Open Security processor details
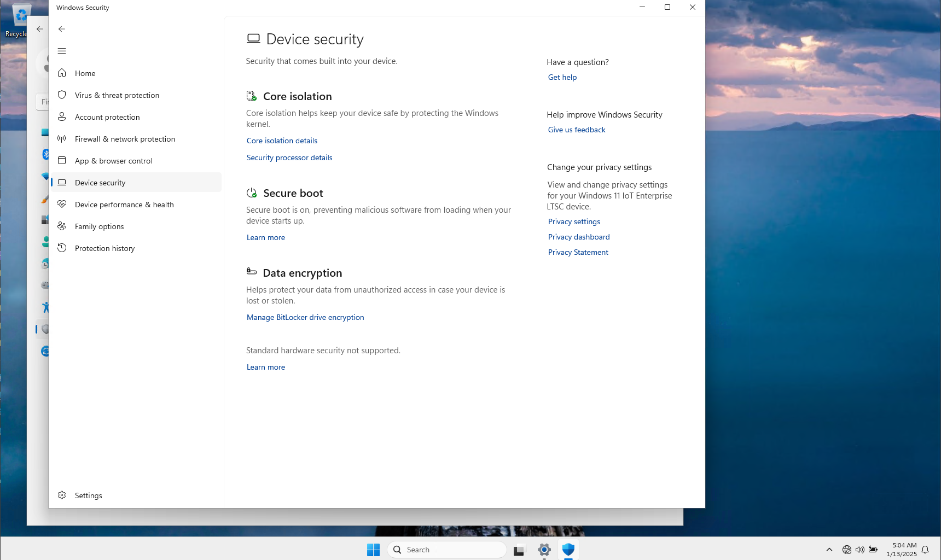Screen dimensions: 941x560 [x=289, y=157]
